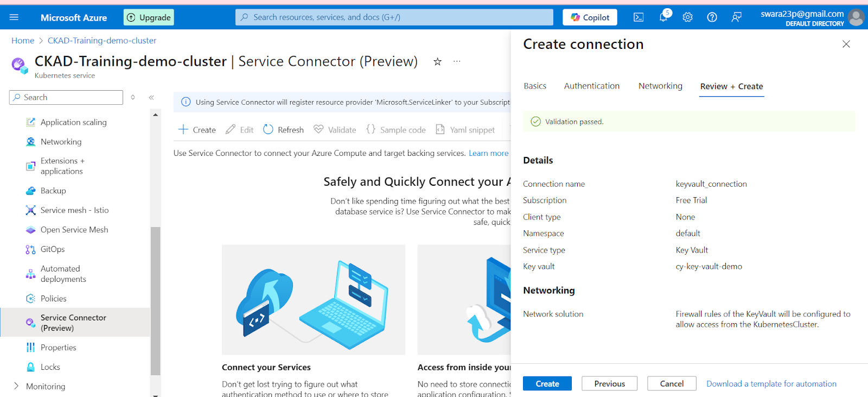Click Validate in the toolbar
This screenshot has width=868, height=397.
pyautogui.click(x=335, y=130)
